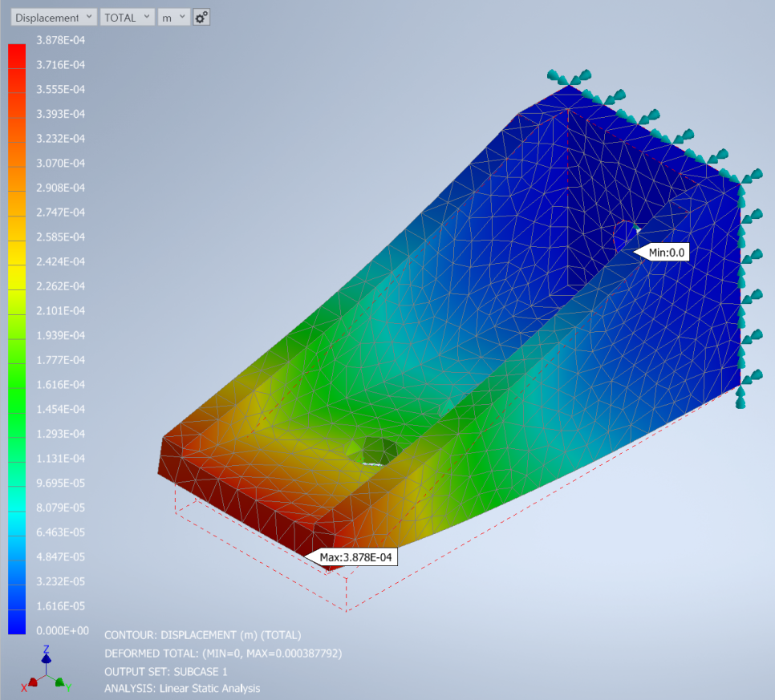Click the Min:0.0 probe label

(666, 253)
